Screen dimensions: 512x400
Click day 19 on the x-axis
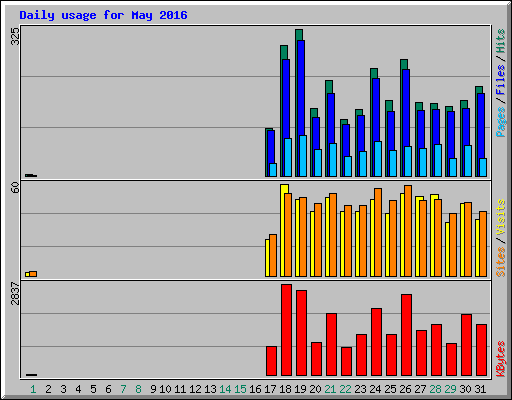[300, 389]
